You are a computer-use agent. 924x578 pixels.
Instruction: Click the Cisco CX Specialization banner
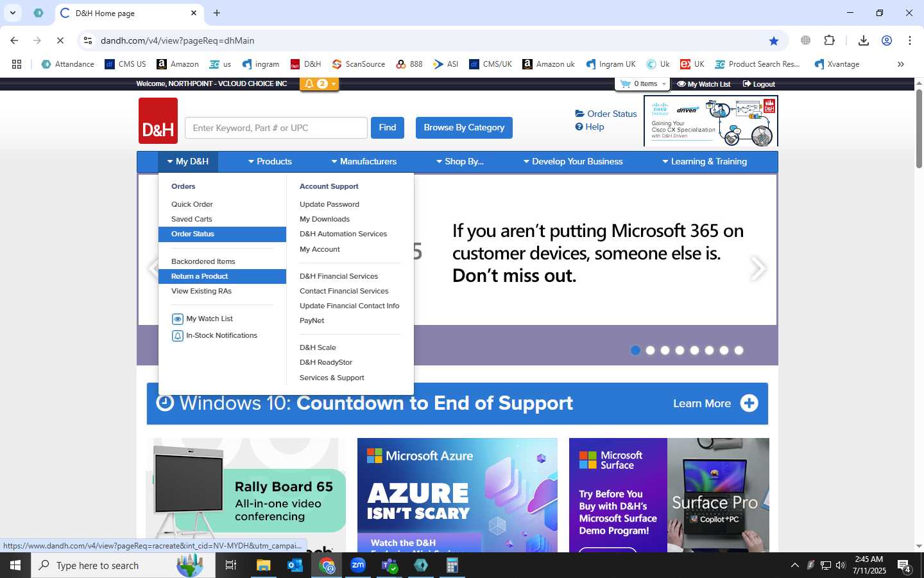[711, 121]
